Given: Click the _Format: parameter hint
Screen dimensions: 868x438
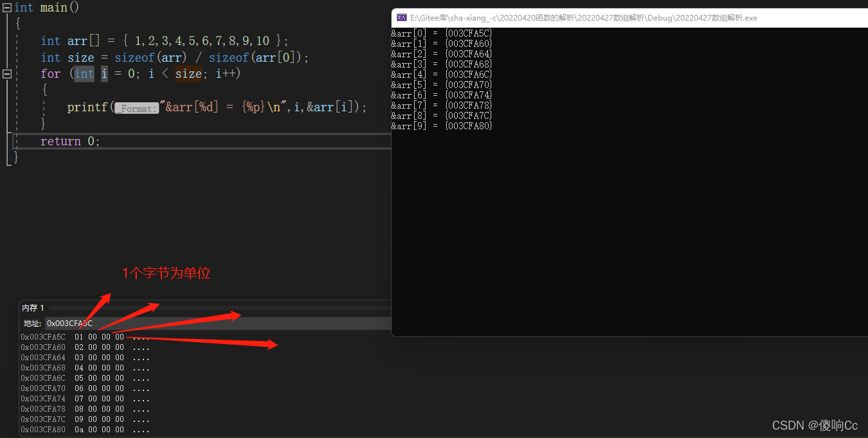Looking at the screenshot, I should pos(136,109).
